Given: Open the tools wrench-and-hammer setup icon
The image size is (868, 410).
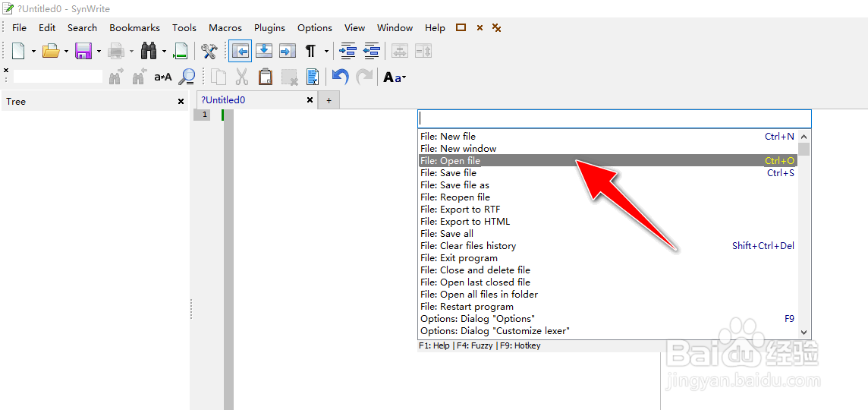Looking at the screenshot, I should [x=209, y=51].
